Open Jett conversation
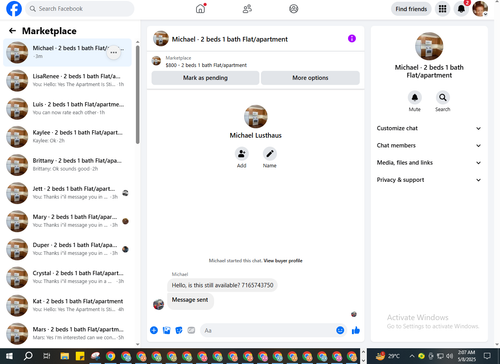 click(67, 193)
